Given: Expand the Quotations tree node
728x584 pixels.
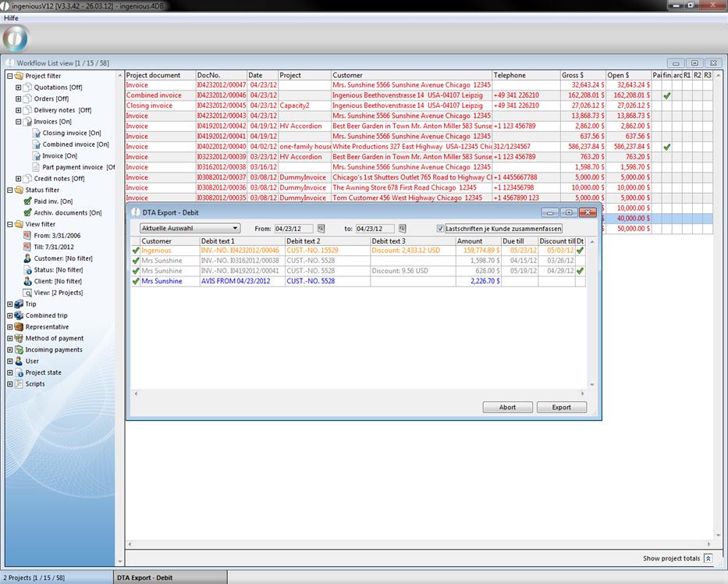Looking at the screenshot, I should click(x=18, y=87).
